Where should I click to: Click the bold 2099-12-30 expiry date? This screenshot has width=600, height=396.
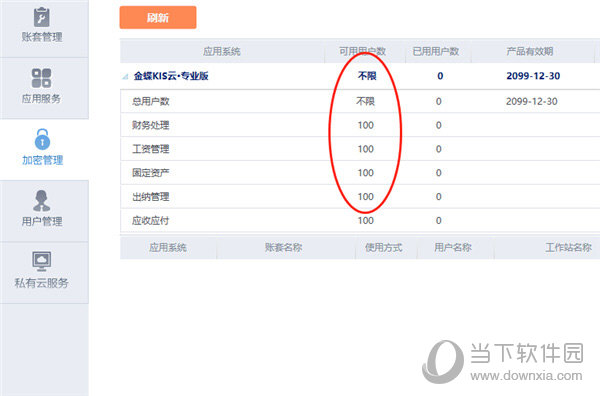[533, 76]
